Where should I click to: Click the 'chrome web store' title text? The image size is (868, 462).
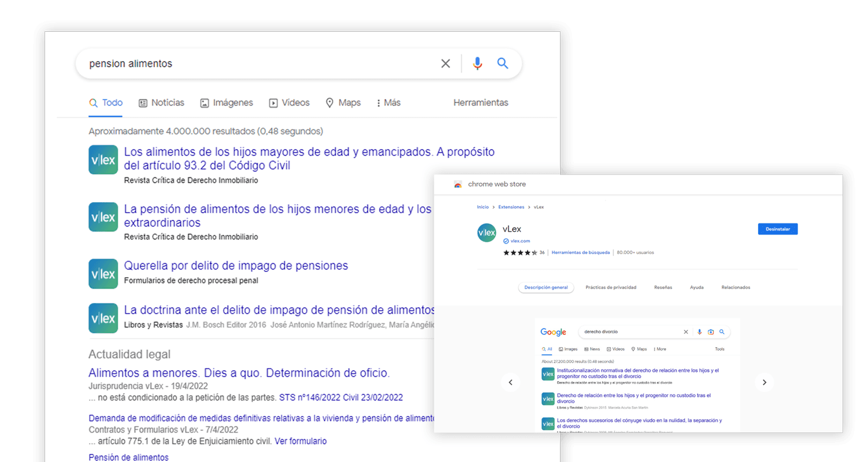coord(497,184)
